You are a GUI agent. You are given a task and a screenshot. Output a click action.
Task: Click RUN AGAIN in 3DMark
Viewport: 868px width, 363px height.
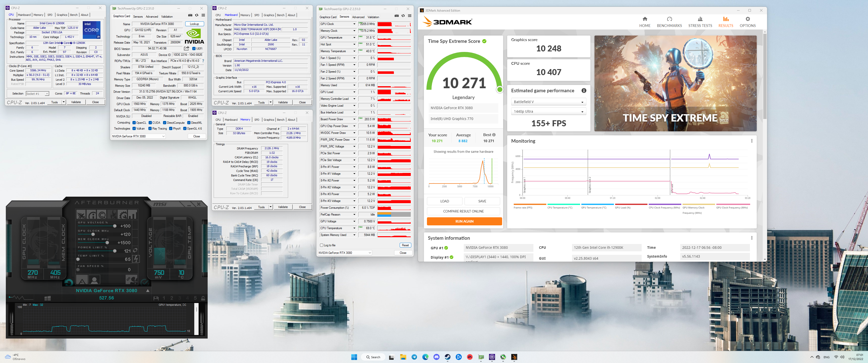pyautogui.click(x=464, y=221)
